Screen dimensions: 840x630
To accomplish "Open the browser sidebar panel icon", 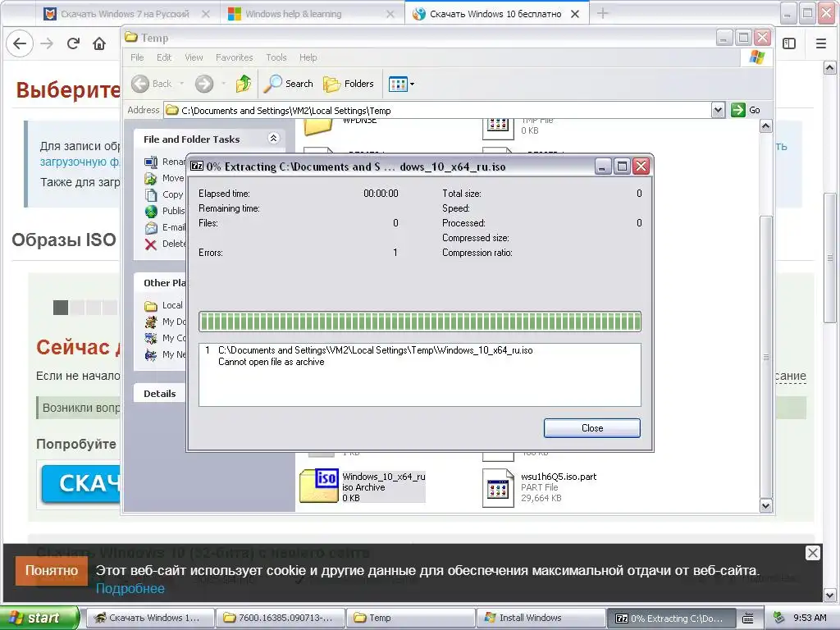I will [789, 43].
